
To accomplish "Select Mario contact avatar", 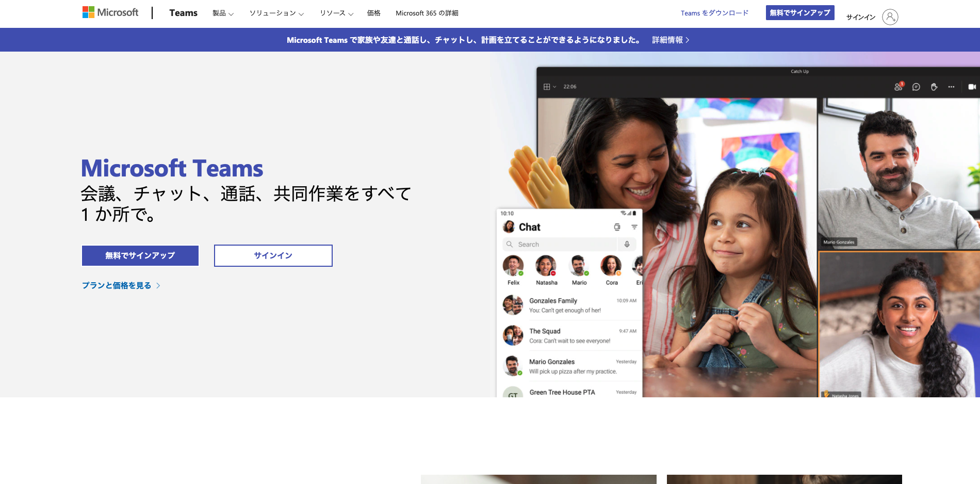I will tap(579, 266).
